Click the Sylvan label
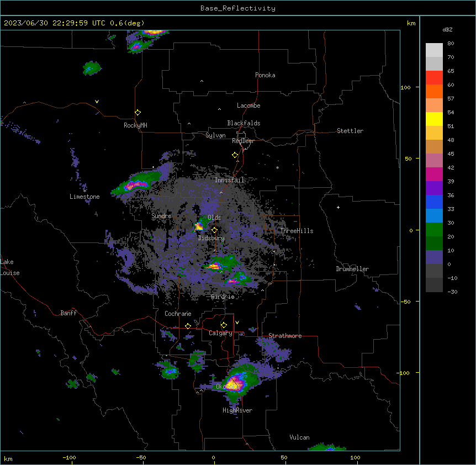The height and width of the screenshot is (465, 476). pyautogui.click(x=215, y=135)
